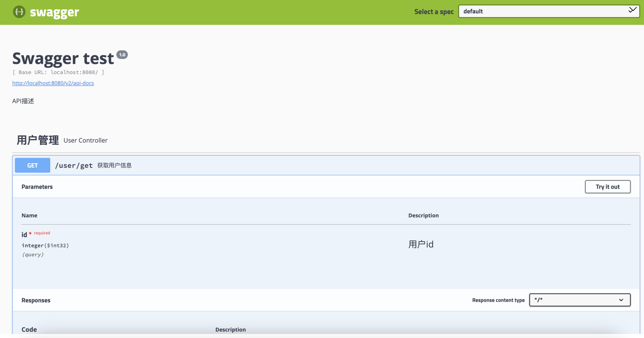Click the Responses section label
Viewport: 644px width, 338px height.
(36, 300)
